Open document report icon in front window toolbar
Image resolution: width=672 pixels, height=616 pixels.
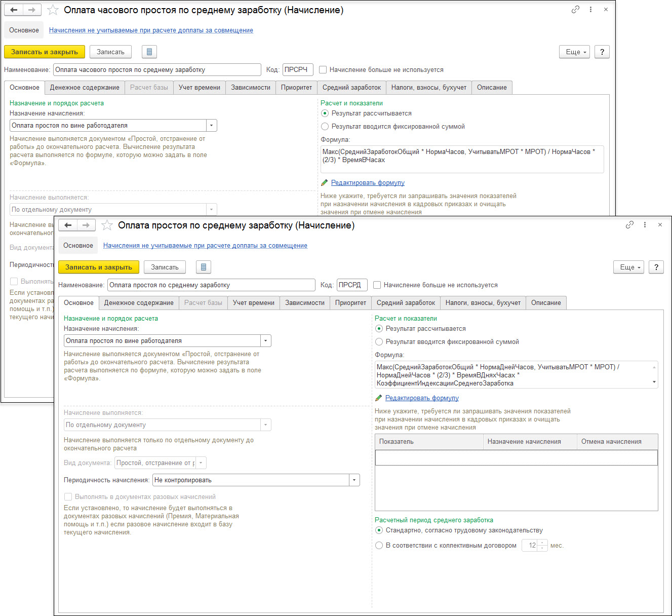tap(203, 267)
